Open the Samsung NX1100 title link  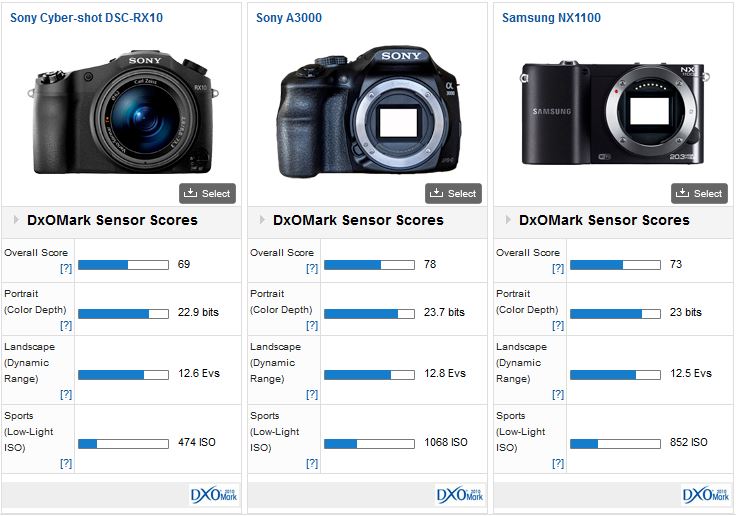click(551, 18)
